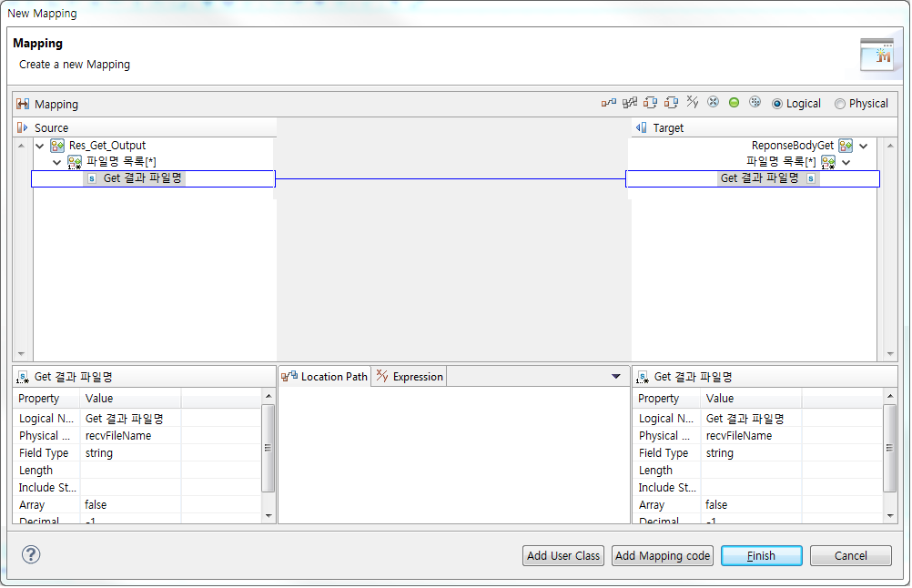Click the green validate mapping icon
Image resolution: width=912 pixels, height=588 pixels.
(734, 103)
